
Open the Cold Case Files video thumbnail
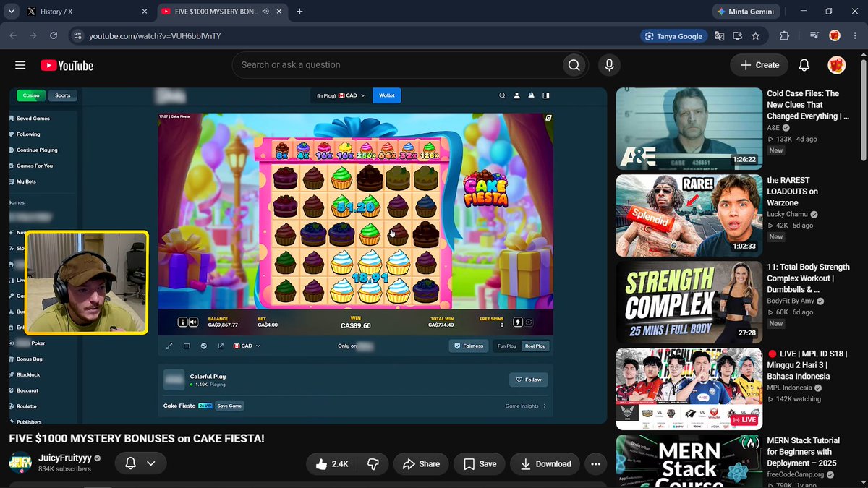689,129
